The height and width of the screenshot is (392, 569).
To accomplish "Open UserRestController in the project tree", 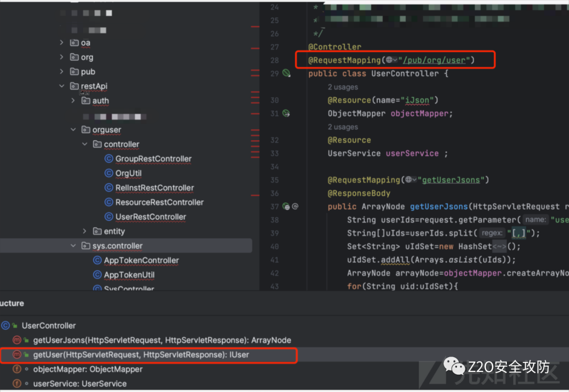I will [151, 217].
